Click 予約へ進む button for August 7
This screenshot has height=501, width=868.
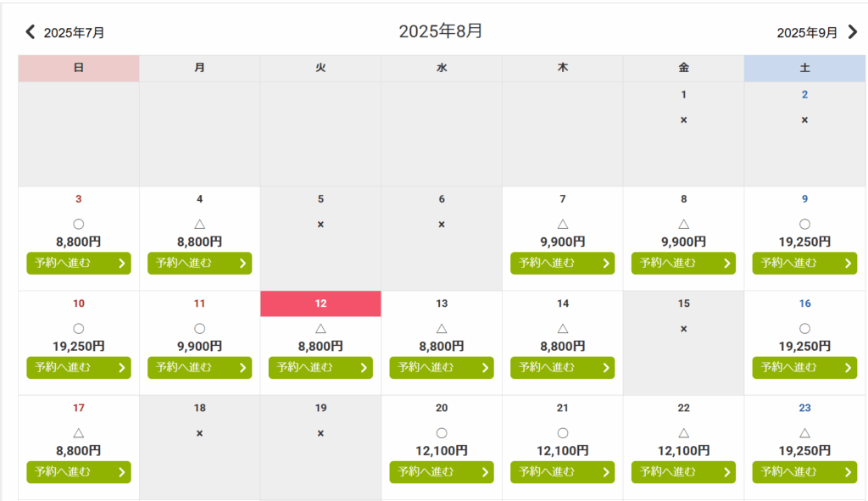pyautogui.click(x=563, y=263)
